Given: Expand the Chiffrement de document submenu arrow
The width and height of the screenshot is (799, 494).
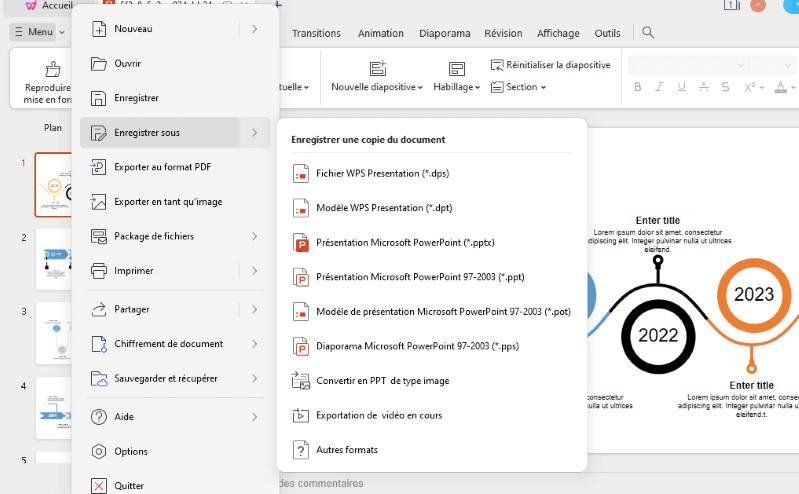Looking at the screenshot, I should click(x=254, y=344).
